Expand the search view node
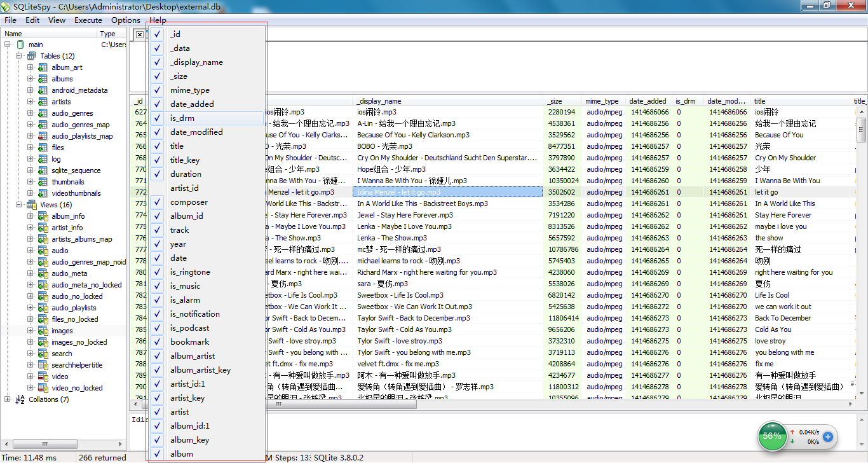 (31, 354)
